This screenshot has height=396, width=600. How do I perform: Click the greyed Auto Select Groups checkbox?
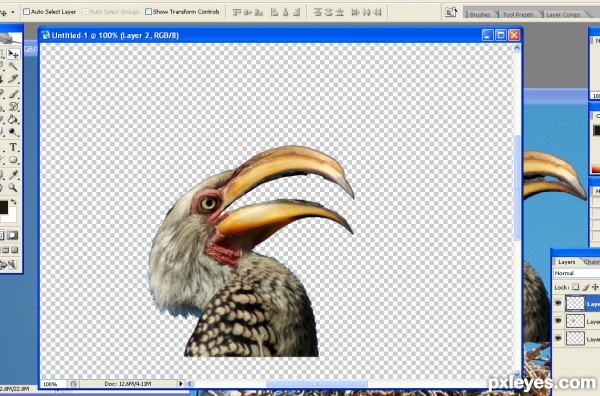coord(85,12)
